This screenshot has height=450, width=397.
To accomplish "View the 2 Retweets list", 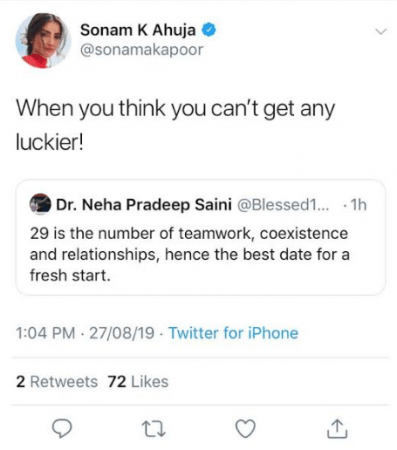I will (57, 382).
